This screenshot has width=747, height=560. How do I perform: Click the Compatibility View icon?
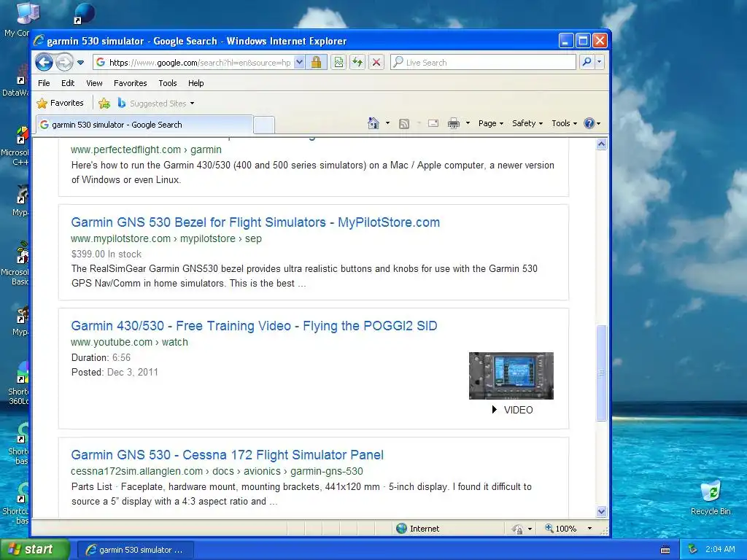[338, 63]
